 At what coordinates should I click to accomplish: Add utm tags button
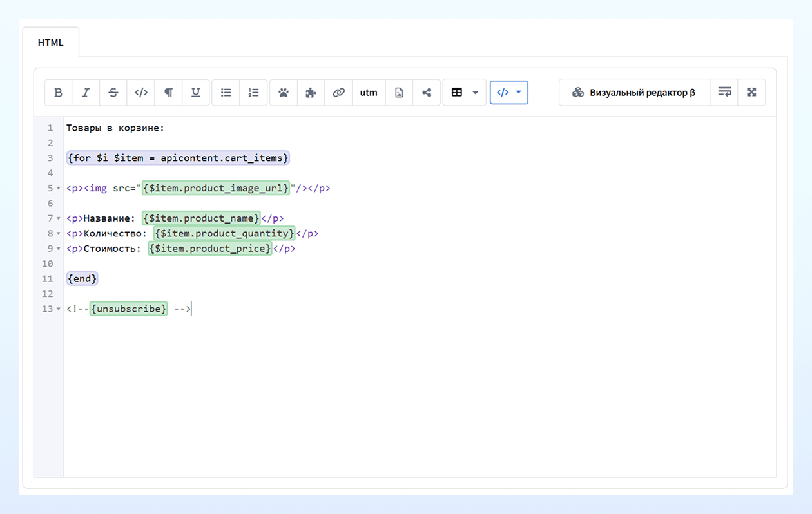[x=369, y=93]
